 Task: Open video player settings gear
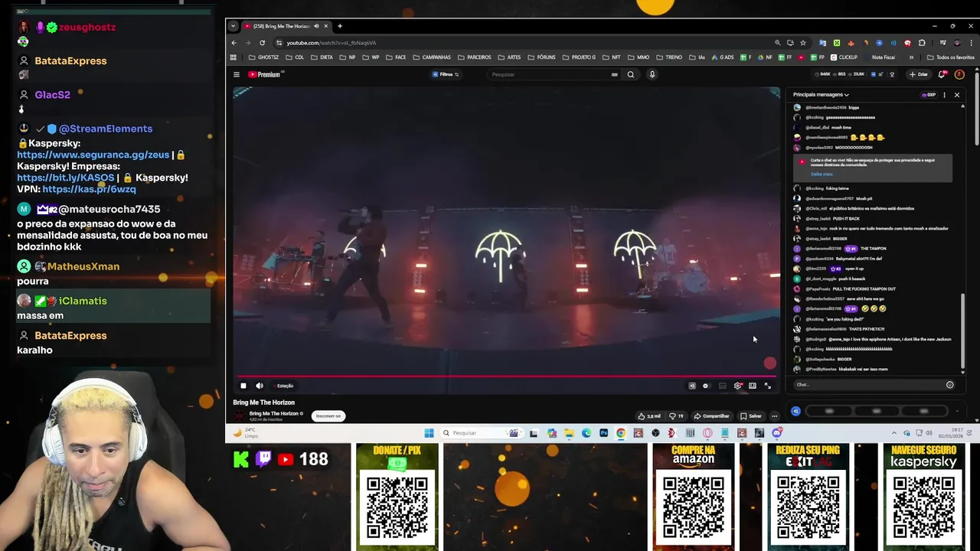[x=737, y=386]
